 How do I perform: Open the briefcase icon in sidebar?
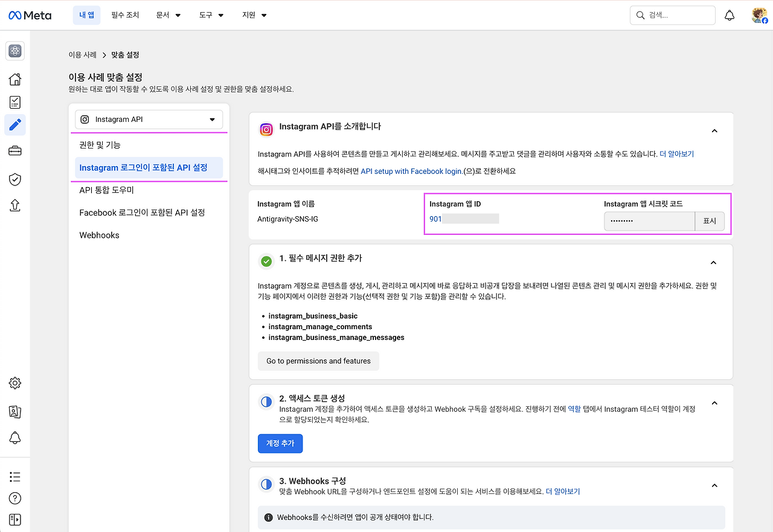pos(15,151)
